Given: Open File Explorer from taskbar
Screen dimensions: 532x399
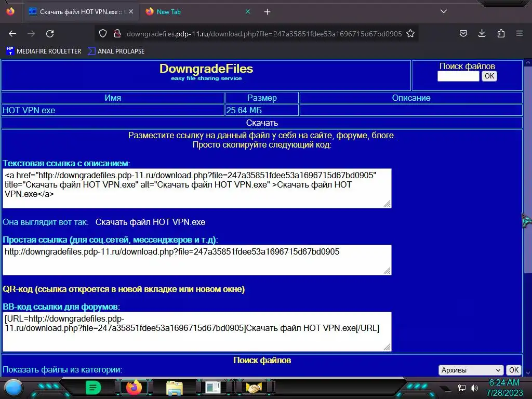Looking at the screenshot, I should pos(175,388).
